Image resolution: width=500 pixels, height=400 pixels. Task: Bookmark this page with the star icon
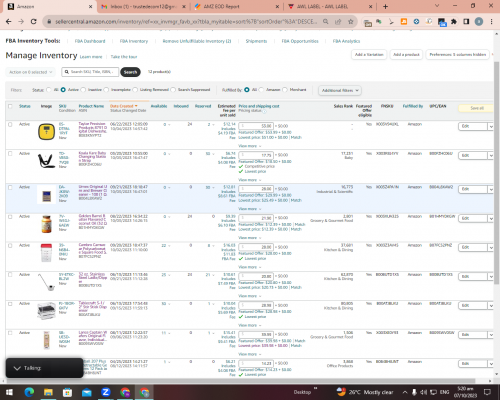click(x=350, y=22)
